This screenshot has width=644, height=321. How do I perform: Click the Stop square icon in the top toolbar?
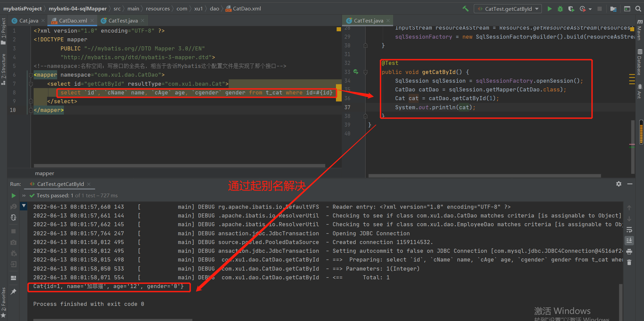tap(600, 9)
